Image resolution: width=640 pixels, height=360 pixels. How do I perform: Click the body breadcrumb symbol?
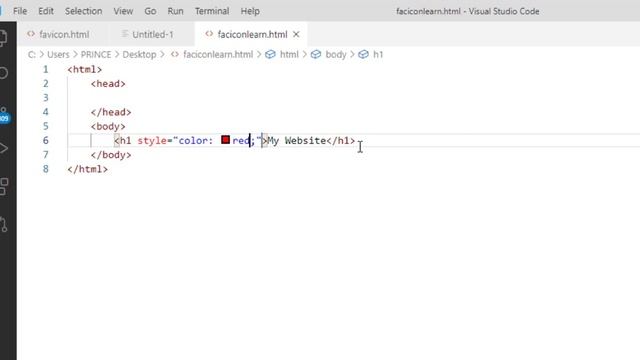(x=336, y=54)
